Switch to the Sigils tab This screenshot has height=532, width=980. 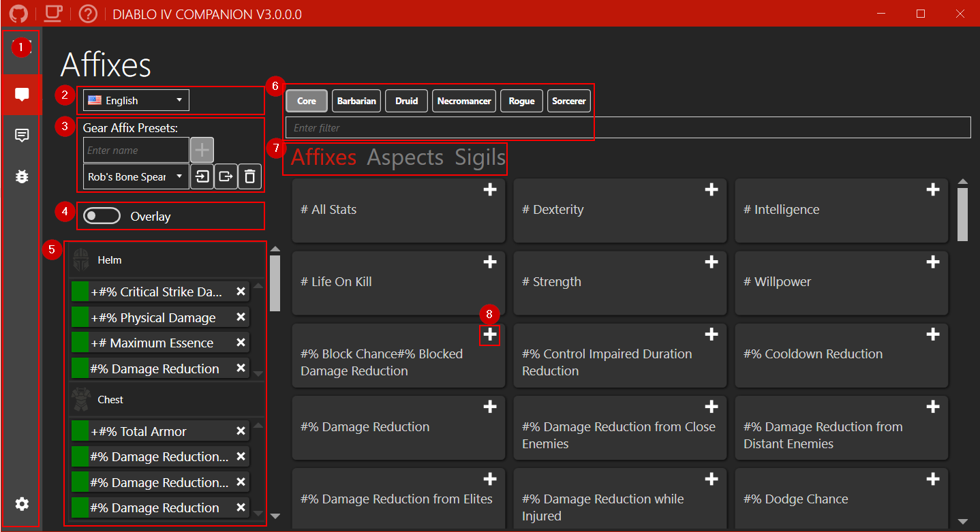(x=480, y=157)
